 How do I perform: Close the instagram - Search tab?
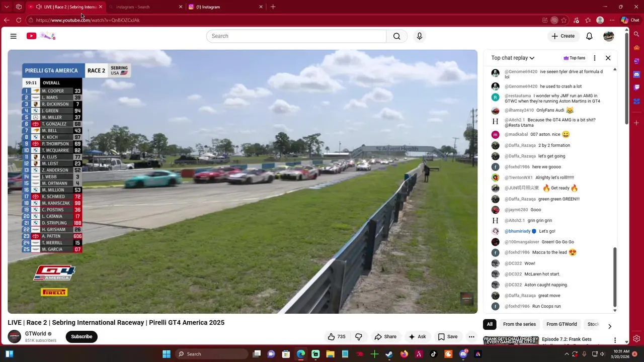click(x=181, y=7)
